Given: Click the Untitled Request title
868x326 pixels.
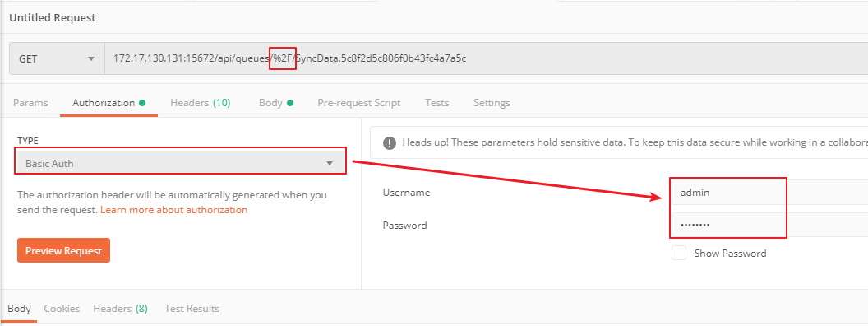Looking at the screenshot, I should pyautogui.click(x=52, y=18).
